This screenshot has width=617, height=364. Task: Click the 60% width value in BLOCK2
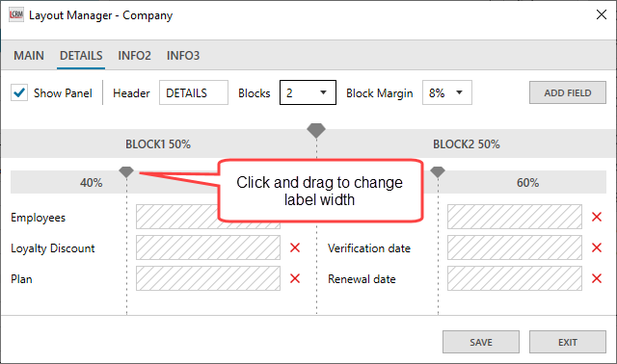tap(527, 182)
